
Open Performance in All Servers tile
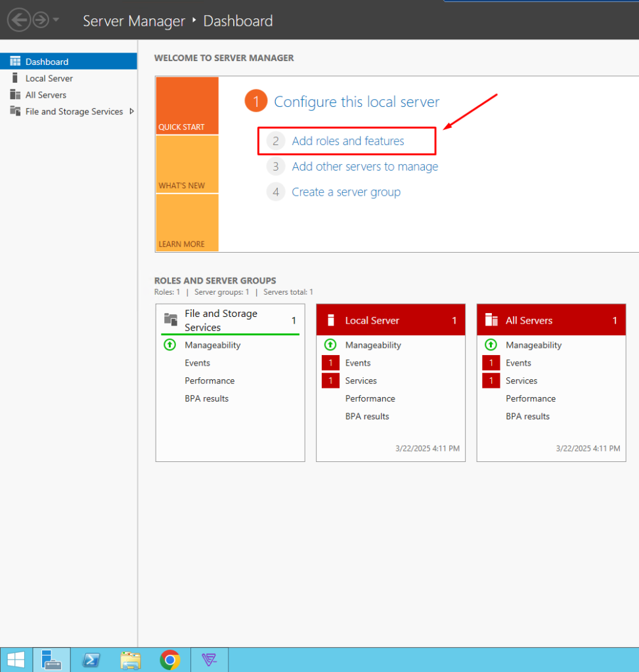click(531, 398)
